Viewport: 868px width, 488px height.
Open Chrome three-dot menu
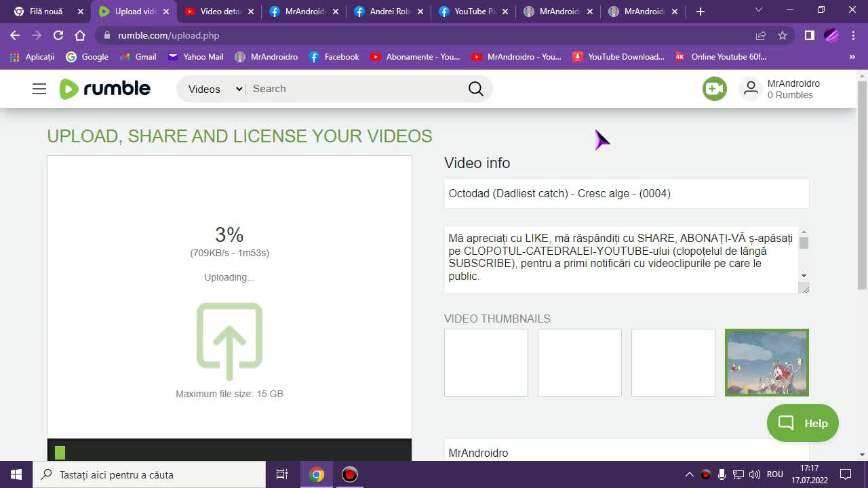coord(853,35)
